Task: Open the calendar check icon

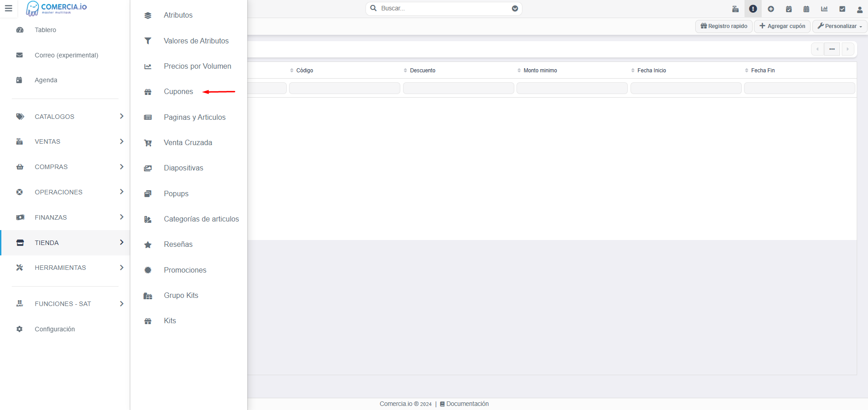Action: click(789, 9)
